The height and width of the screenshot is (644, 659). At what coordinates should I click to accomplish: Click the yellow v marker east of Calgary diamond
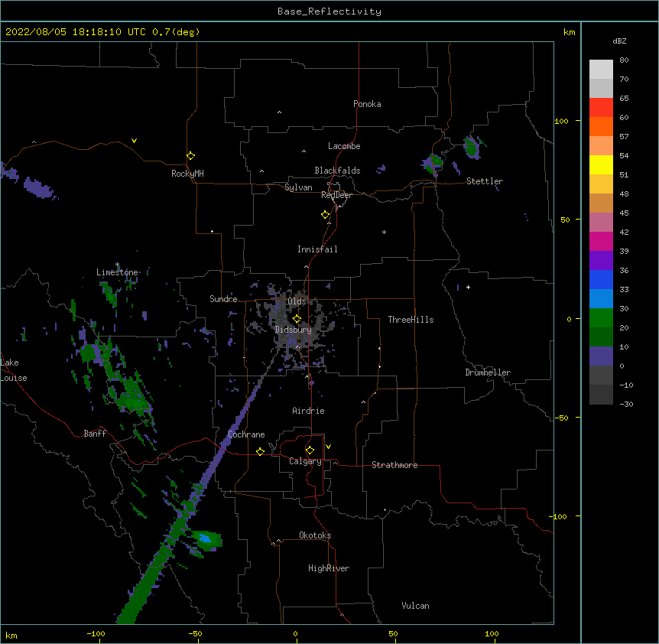[x=328, y=447]
